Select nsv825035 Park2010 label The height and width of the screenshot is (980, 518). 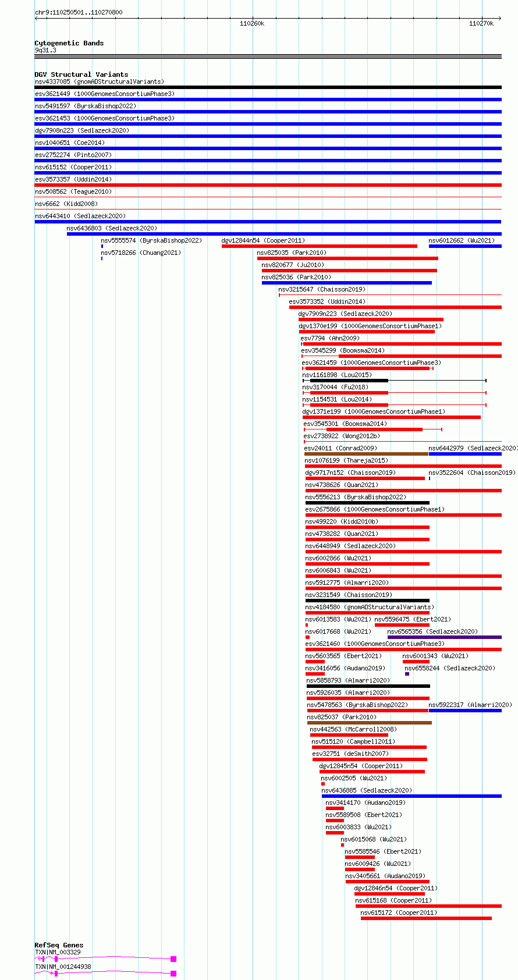tap(292, 253)
